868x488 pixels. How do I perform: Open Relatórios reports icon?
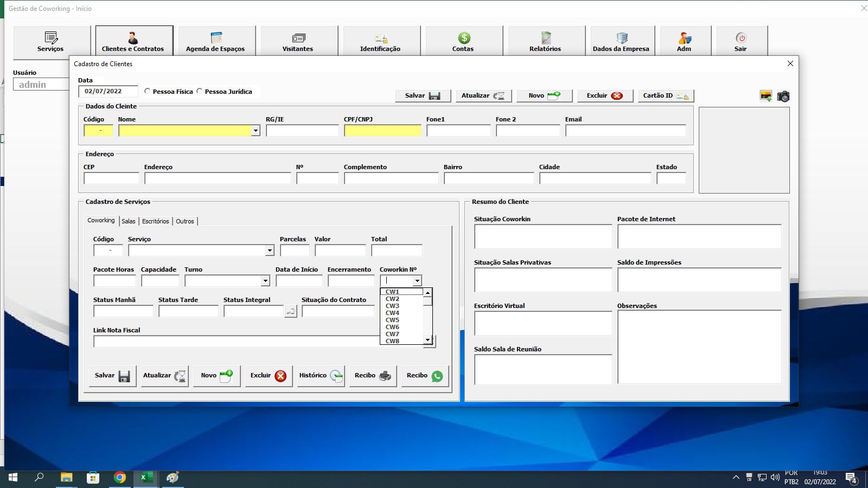(546, 38)
